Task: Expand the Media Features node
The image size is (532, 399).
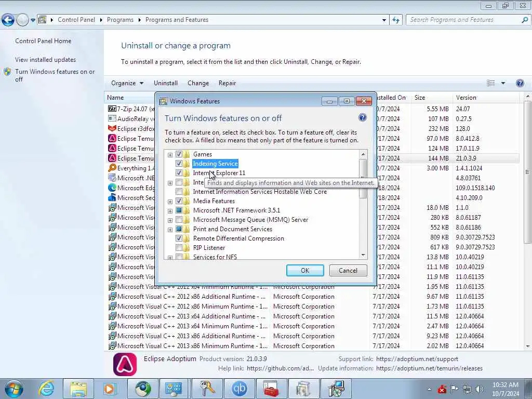Action: click(170, 202)
